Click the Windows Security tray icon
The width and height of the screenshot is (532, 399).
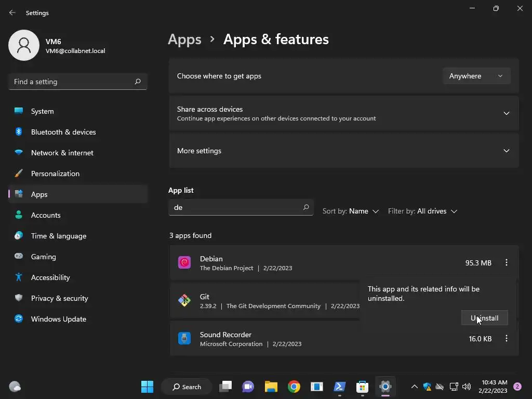(x=427, y=387)
